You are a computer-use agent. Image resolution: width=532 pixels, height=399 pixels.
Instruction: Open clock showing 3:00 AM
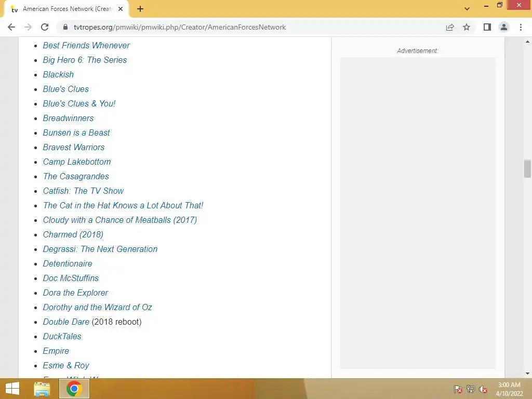pos(509,389)
